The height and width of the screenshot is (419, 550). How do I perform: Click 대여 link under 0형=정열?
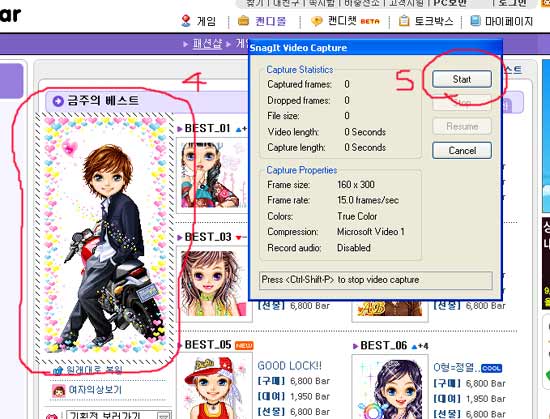[447, 399]
